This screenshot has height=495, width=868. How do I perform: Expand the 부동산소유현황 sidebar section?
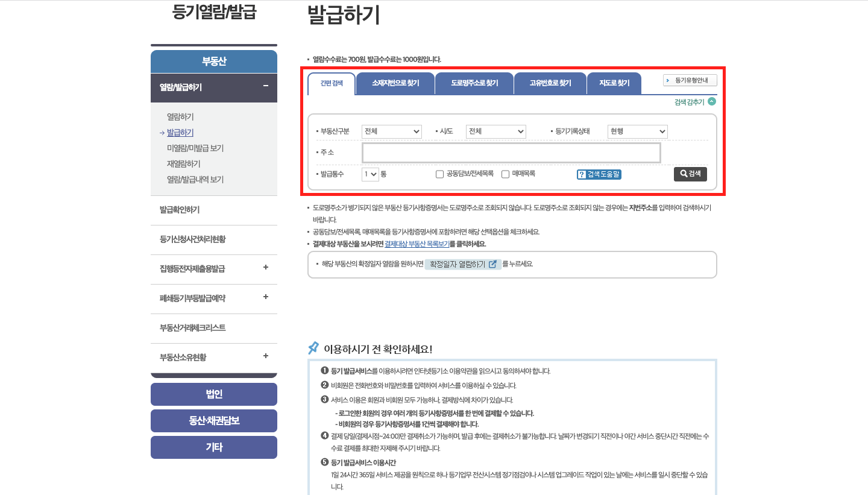tap(213, 357)
